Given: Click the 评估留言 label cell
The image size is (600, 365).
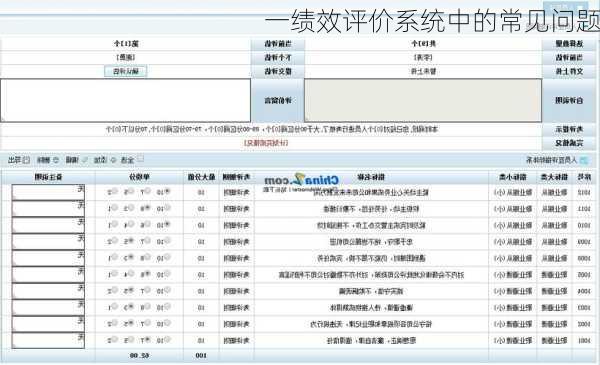Looking at the screenshot, I should [x=278, y=100].
